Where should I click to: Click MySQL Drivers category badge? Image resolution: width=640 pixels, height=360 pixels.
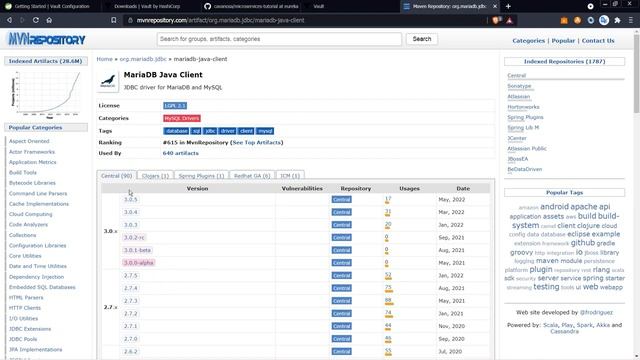[x=182, y=118]
